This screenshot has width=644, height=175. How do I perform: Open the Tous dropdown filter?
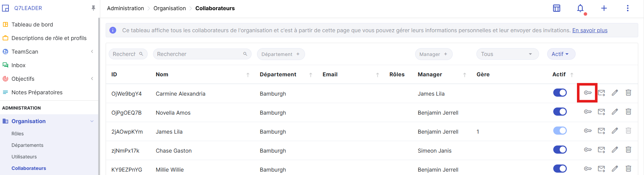tap(507, 54)
